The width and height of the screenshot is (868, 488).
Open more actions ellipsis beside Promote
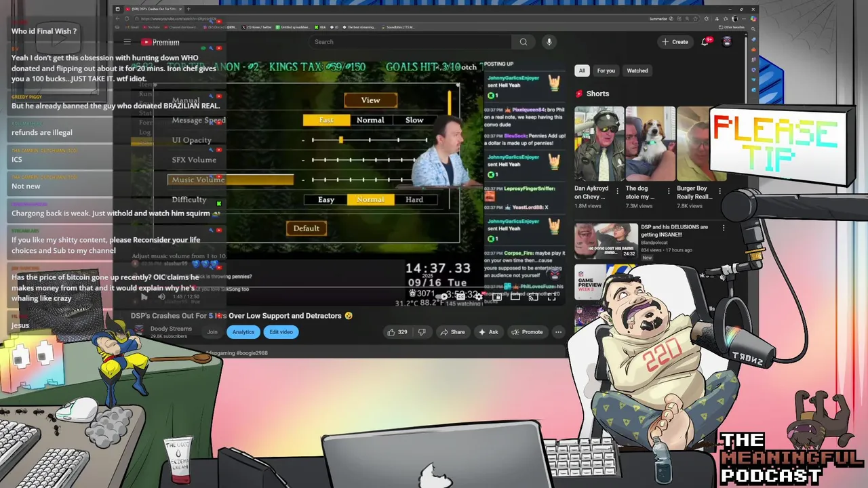[x=558, y=332]
